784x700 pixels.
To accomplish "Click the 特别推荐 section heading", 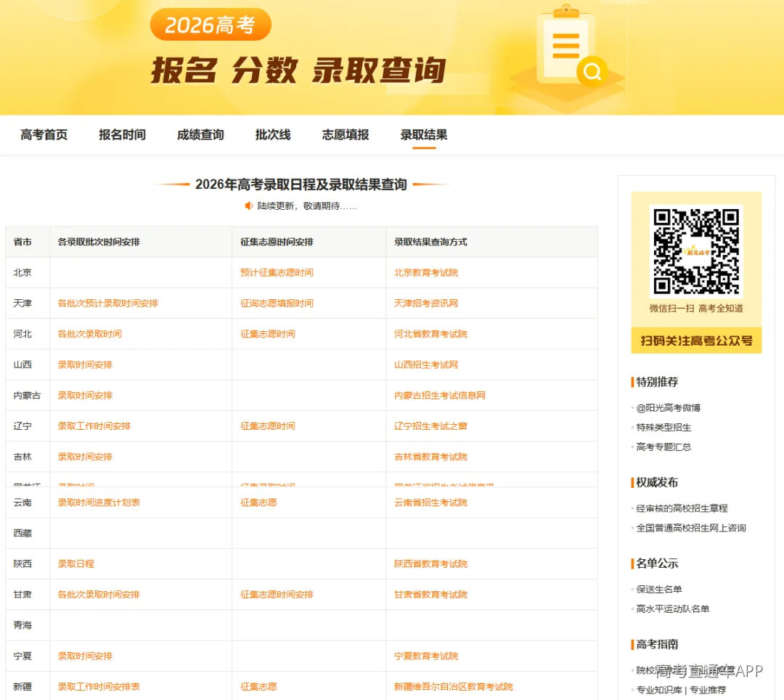I will (657, 382).
